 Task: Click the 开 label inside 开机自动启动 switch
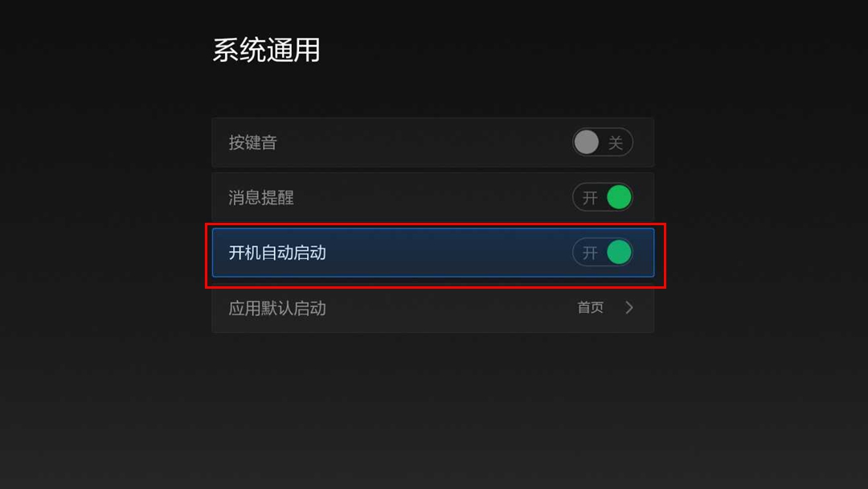pos(590,253)
